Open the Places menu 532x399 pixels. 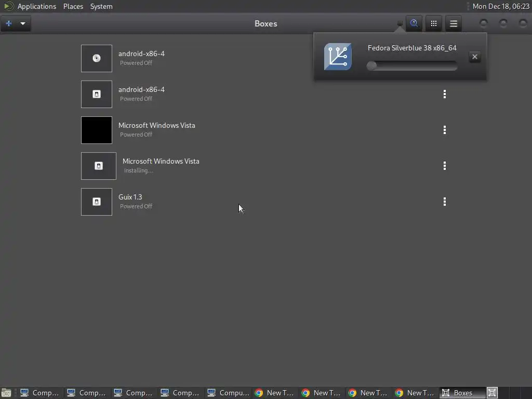[x=73, y=6]
